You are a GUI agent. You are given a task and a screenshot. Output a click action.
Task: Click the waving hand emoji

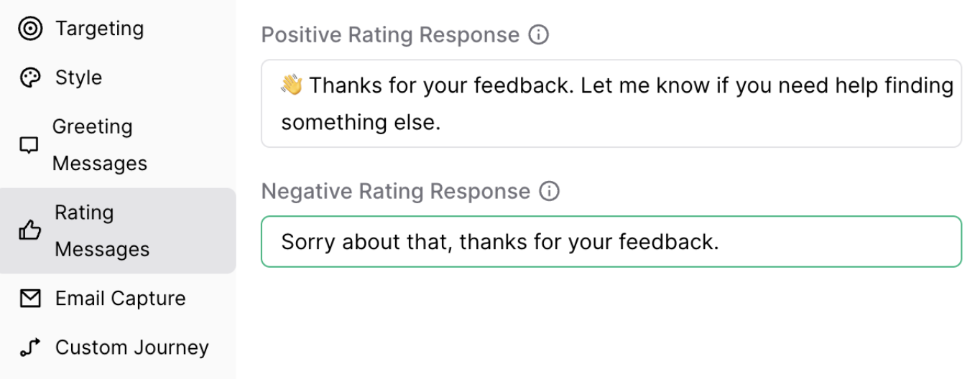click(292, 86)
